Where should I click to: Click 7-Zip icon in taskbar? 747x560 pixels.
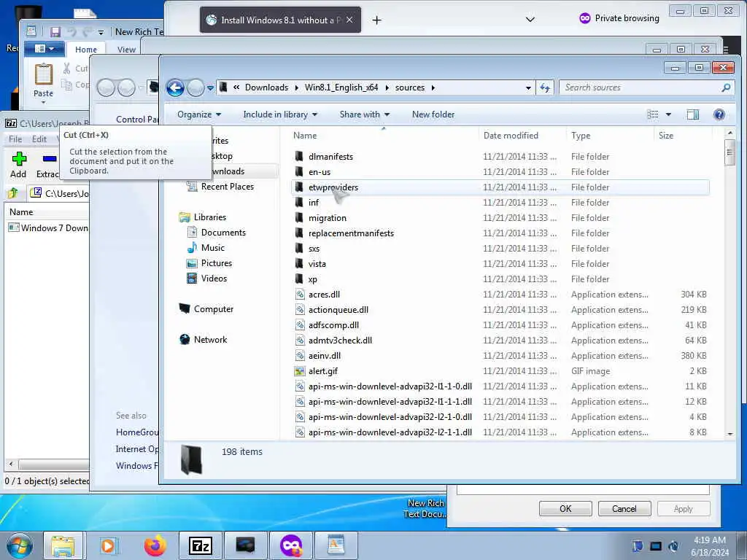click(201, 545)
